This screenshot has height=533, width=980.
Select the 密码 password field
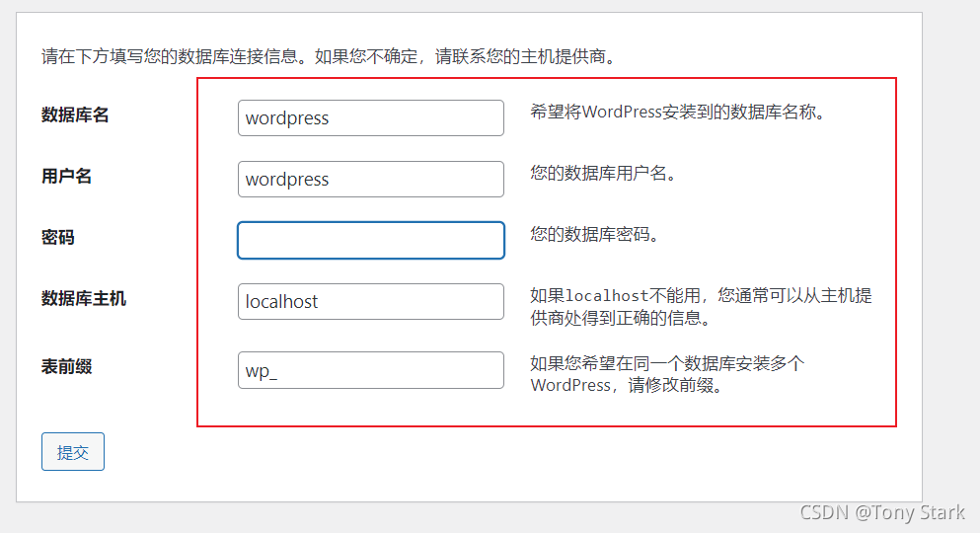(x=371, y=241)
